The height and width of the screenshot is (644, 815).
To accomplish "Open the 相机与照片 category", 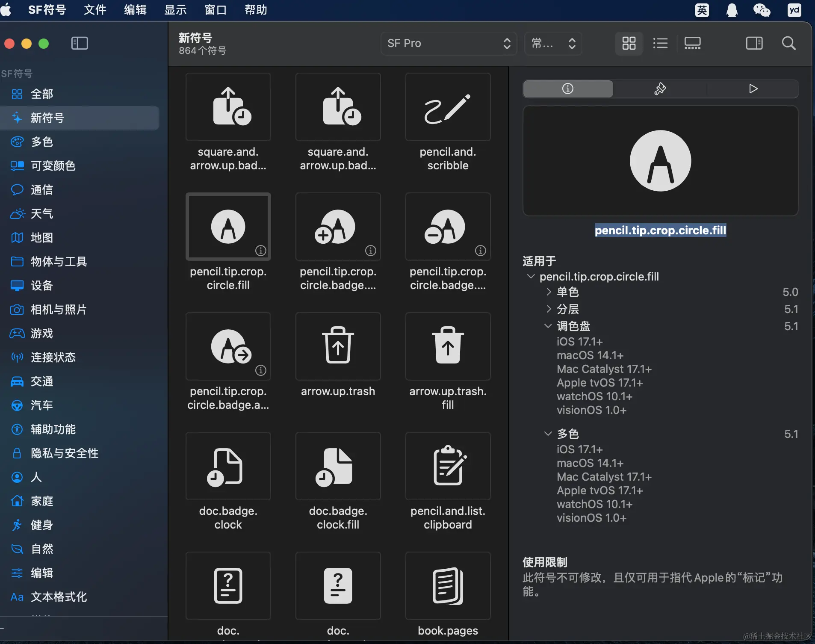I will tap(80, 310).
